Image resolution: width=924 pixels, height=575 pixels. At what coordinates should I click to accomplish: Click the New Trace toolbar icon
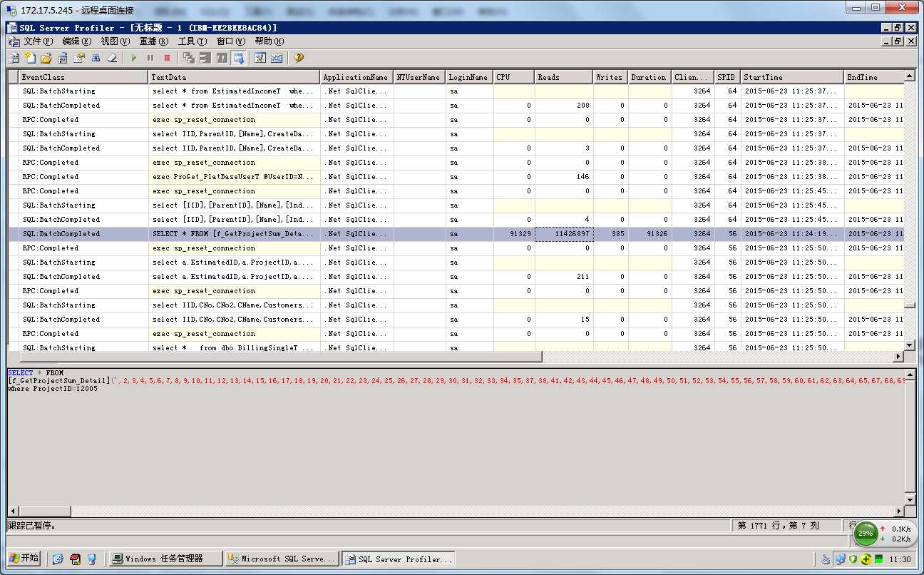point(14,58)
